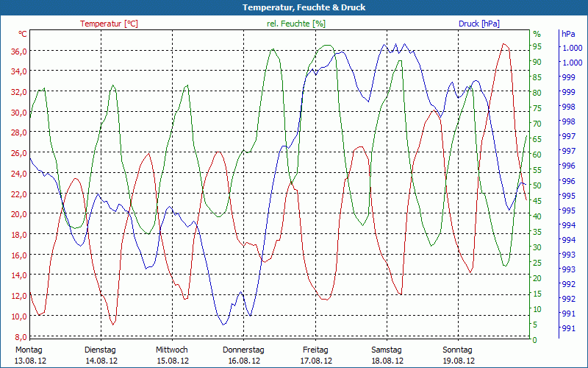Click the '28,0' temperature axis value
This screenshot has width=588, height=368.
click(x=19, y=132)
